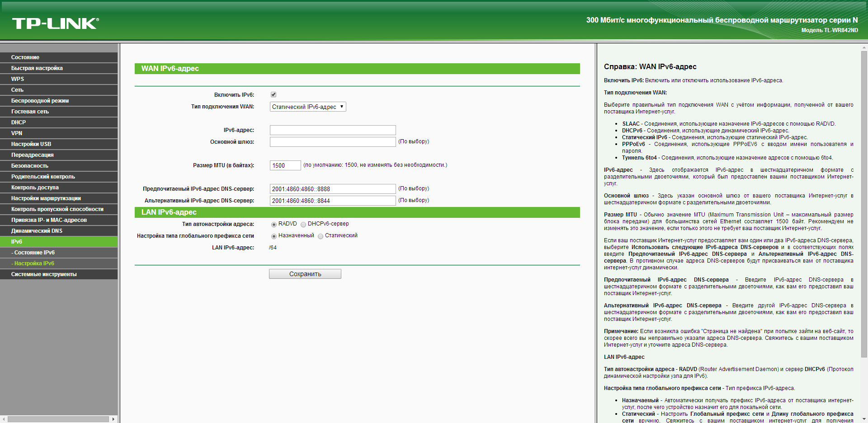Select the DHCPv6-сервер radio button
Viewport: 868px width, 423px height.
[x=303, y=225]
